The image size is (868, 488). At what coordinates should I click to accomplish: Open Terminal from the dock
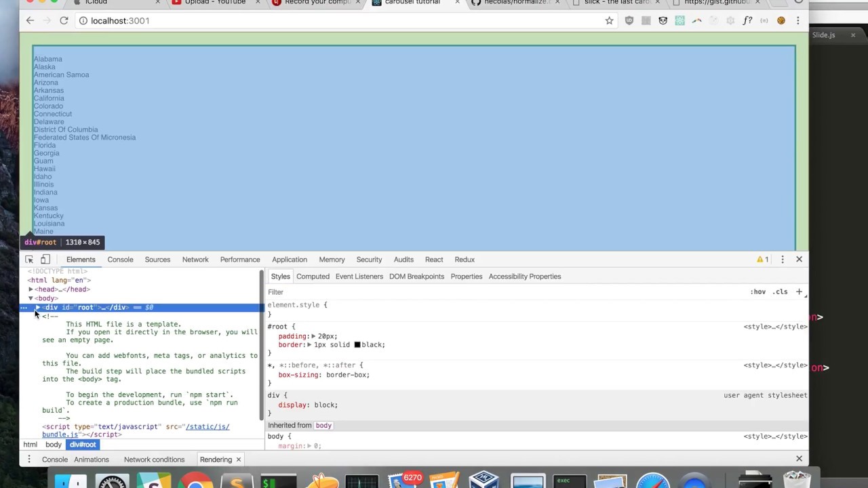click(x=278, y=480)
